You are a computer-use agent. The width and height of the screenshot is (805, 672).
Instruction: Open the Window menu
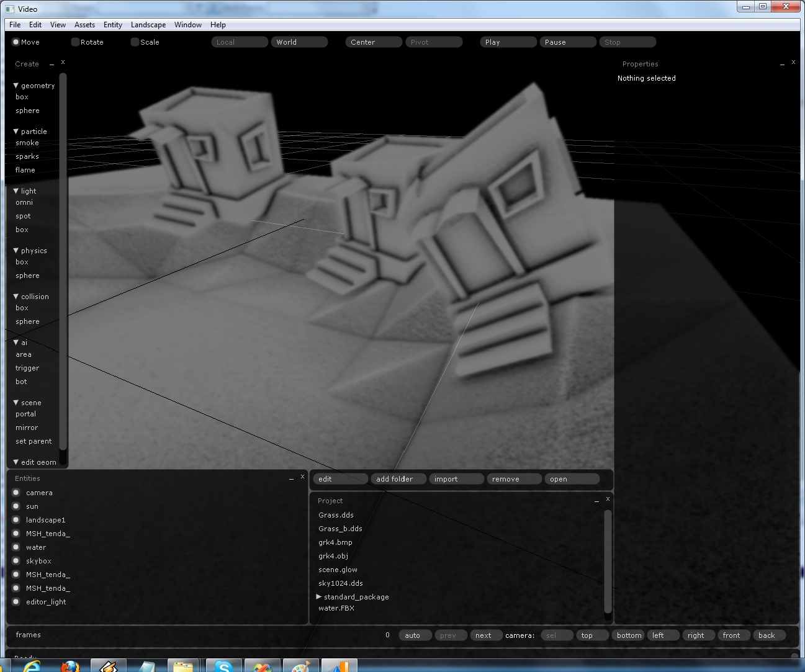[188, 25]
